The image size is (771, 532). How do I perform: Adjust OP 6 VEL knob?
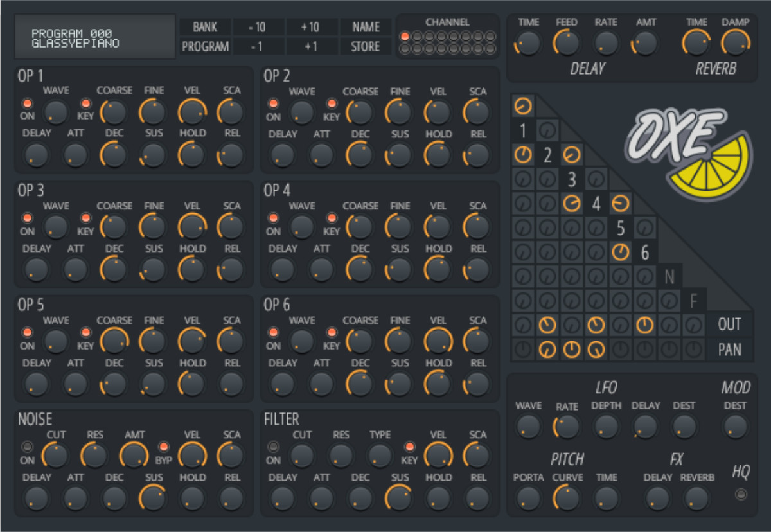coord(438,341)
